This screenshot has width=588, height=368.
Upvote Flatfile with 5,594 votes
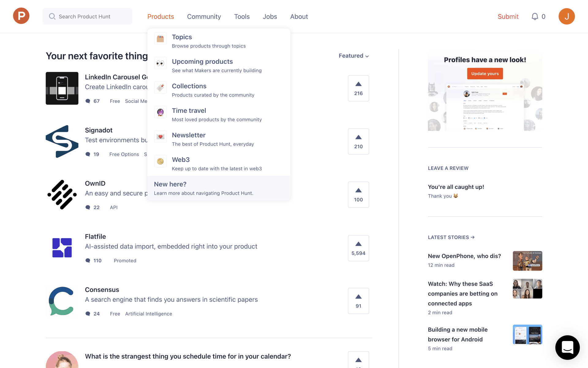pos(358,248)
